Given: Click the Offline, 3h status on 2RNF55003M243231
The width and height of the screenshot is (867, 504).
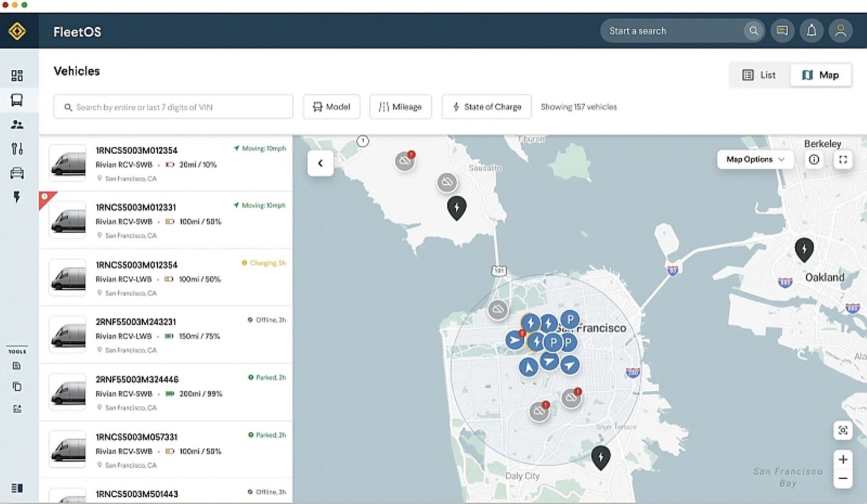Looking at the screenshot, I should [x=267, y=320].
